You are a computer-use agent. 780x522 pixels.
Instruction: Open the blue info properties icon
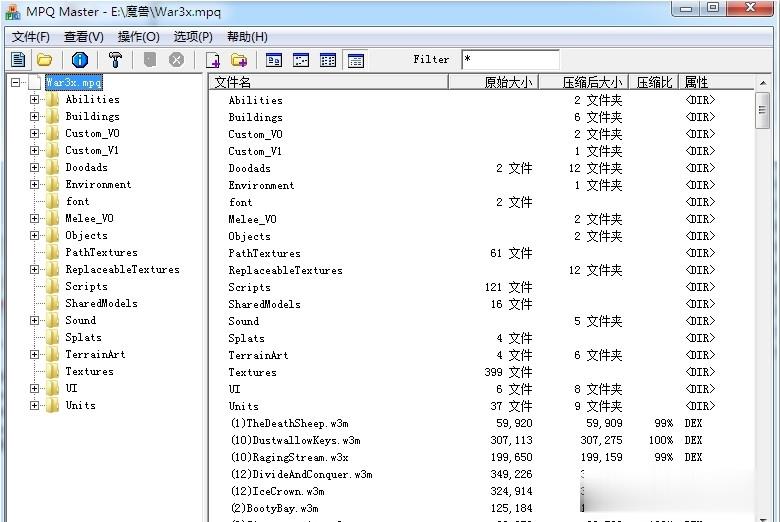(80, 60)
